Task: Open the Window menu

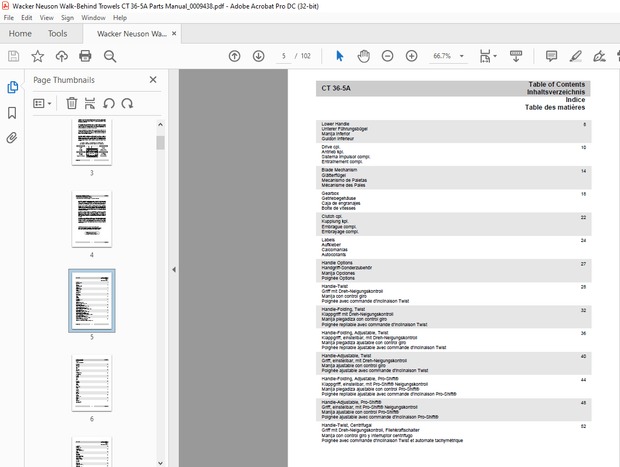Action: click(93, 18)
